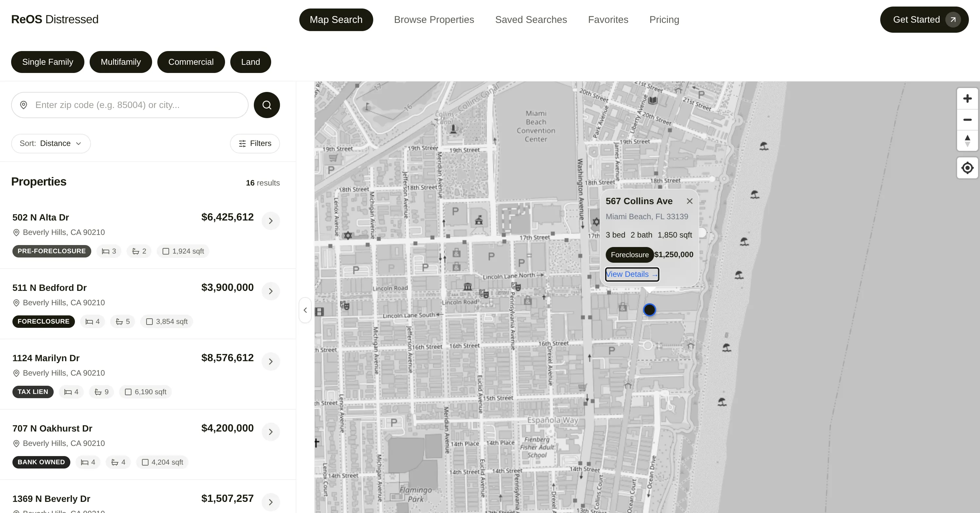980x513 pixels.
Task: Select the BANK OWNED badge
Action: tap(42, 462)
